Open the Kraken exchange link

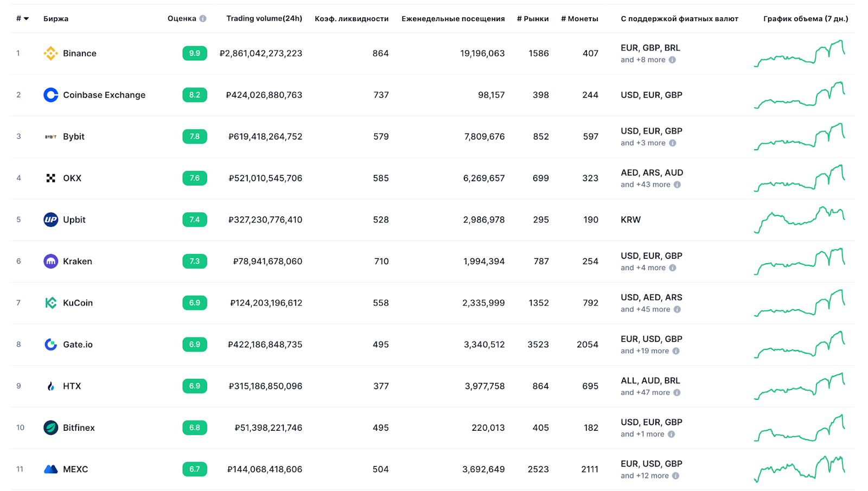click(78, 262)
